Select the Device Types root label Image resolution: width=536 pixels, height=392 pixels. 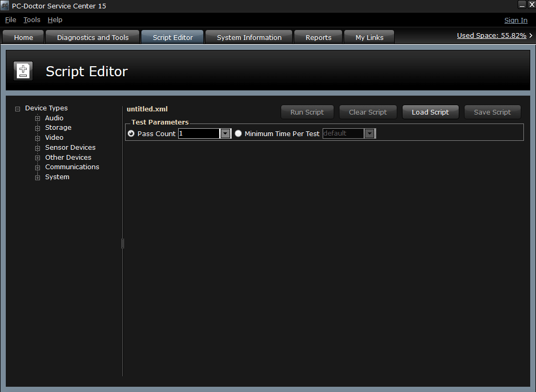(46, 108)
